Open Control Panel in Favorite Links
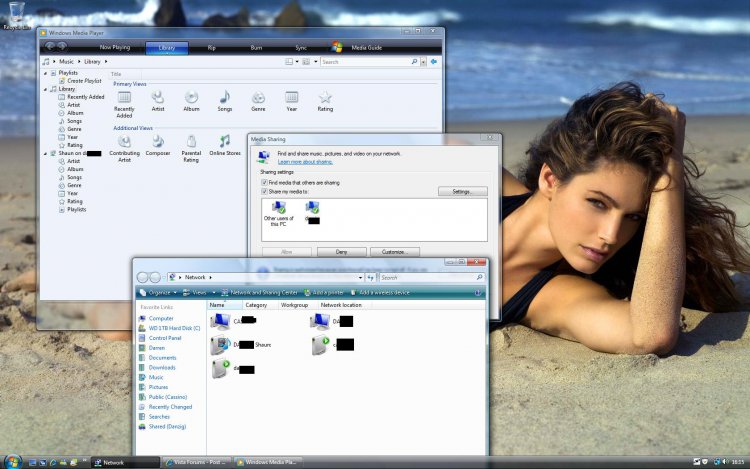This screenshot has height=469, width=750. (165, 338)
